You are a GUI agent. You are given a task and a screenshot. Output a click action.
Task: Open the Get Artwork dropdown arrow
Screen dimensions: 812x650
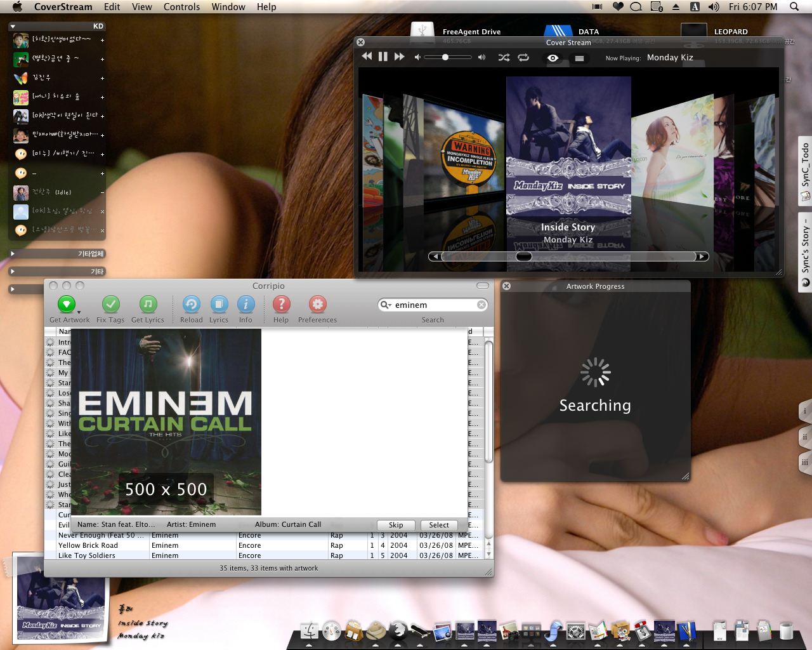(x=79, y=312)
